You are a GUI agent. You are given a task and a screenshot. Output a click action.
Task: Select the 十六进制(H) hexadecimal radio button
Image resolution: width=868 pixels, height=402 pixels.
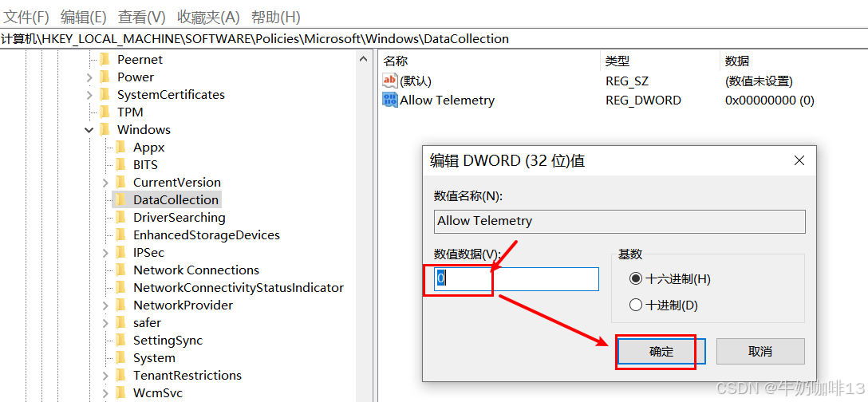pos(636,278)
